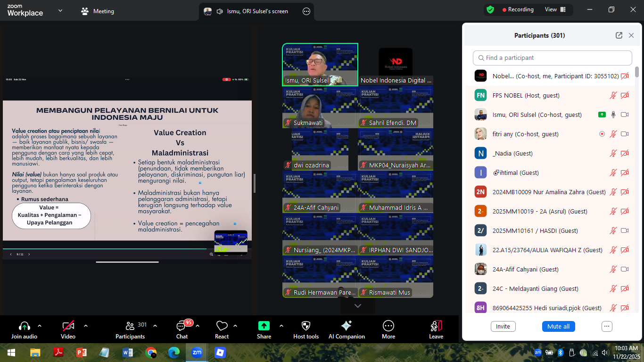The width and height of the screenshot is (644, 362).
Task: Open the More options icon
Action: tap(388, 325)
